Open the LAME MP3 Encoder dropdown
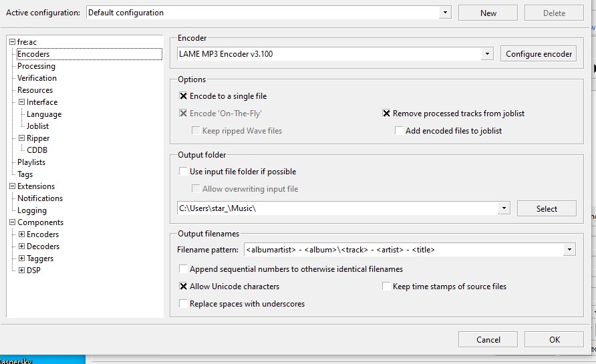Screen dimensions: 596x364 point(487,54)
